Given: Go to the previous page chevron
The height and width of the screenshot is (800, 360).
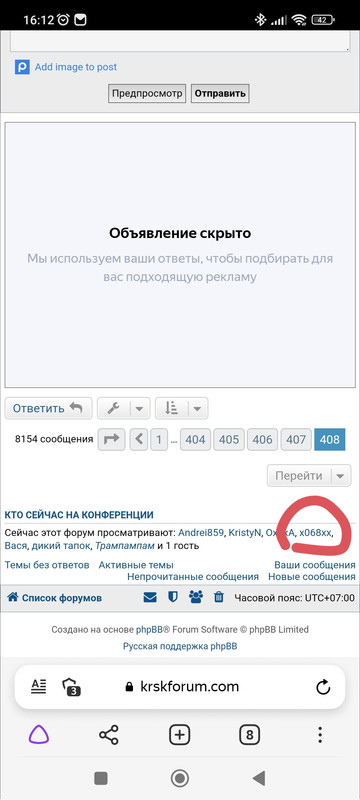Looking at the screenshot, I should coord(139,439).
